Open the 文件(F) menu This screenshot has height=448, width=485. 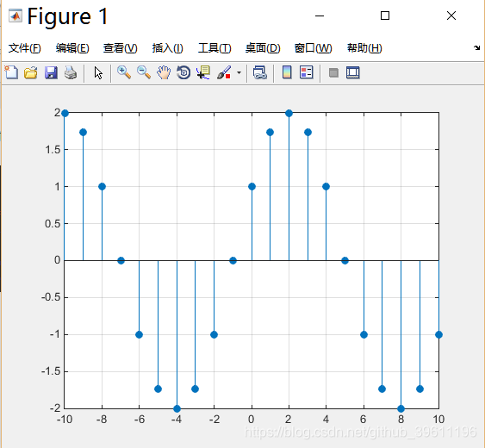pos(25,48)
